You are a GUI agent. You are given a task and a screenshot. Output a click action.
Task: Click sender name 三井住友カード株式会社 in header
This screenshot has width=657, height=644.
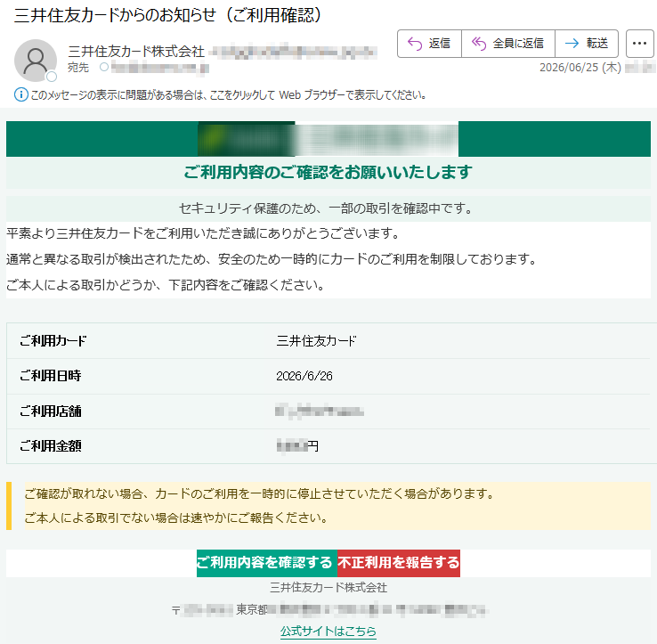[136, 52]
